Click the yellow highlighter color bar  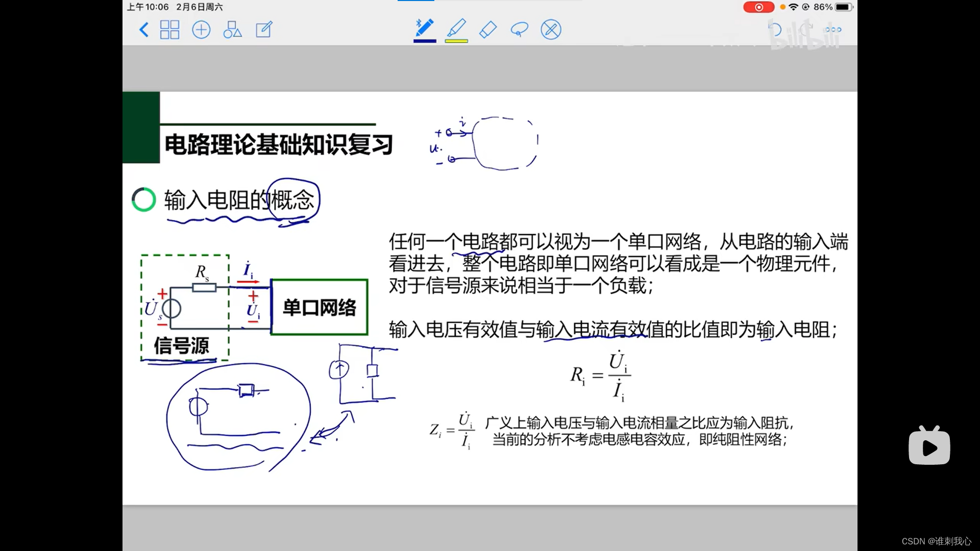point(456,41)
